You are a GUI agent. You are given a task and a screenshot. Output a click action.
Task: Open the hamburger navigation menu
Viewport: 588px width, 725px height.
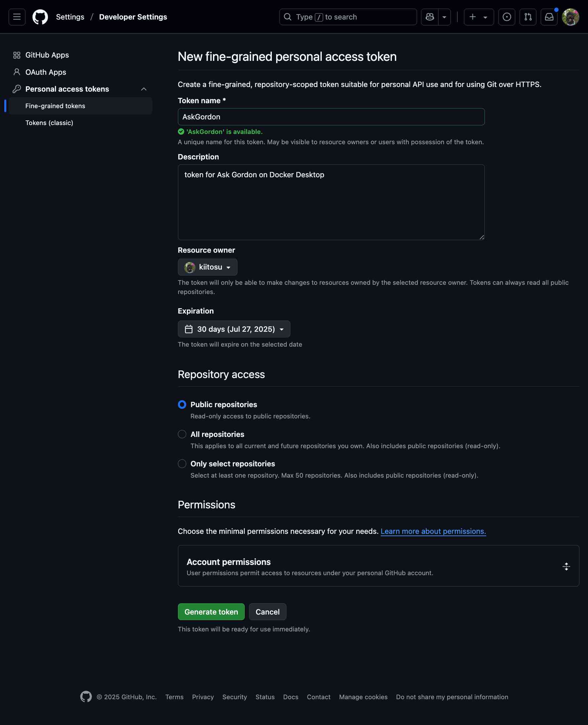pos(17,17)
